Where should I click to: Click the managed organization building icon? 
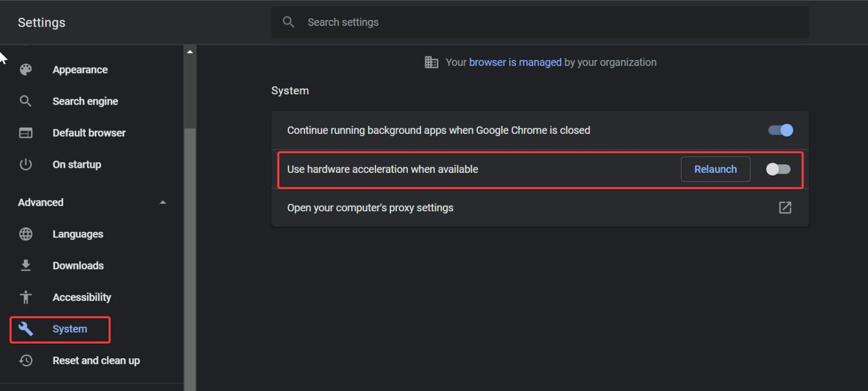(431, 62)
